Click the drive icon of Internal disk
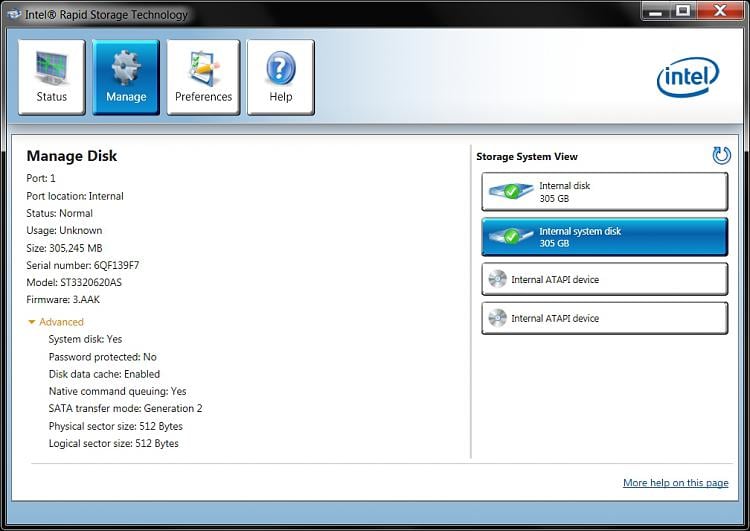Image resolution: width=750 pixels, height=531 pixels. [x=511, y=192]
